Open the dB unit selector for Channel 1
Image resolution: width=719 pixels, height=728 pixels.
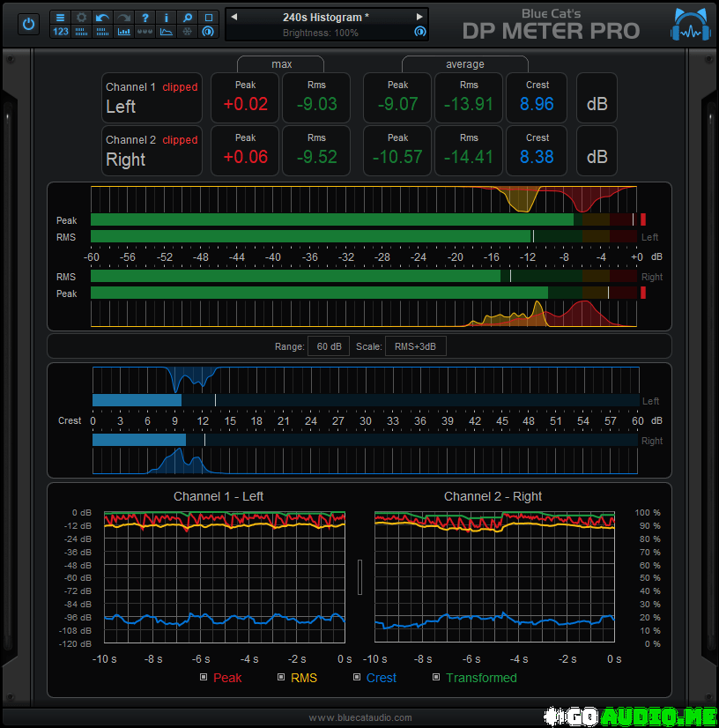(x=597, y=98)
